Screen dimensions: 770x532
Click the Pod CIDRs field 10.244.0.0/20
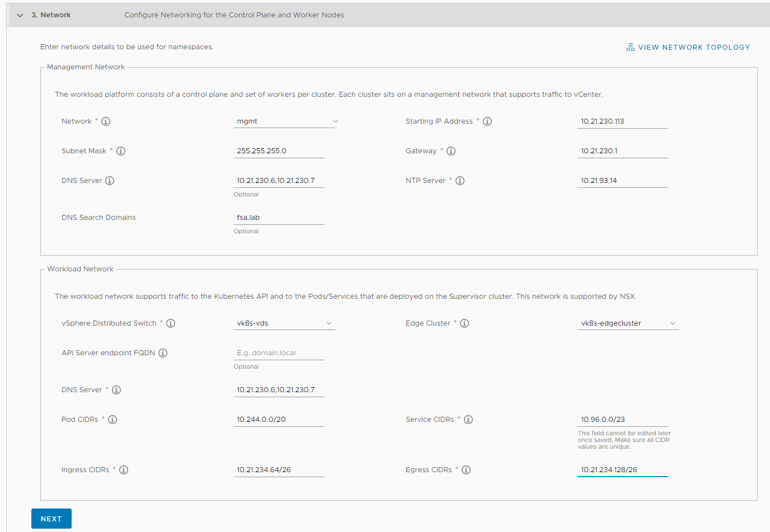pyautogui.click(x=279, y=420)
